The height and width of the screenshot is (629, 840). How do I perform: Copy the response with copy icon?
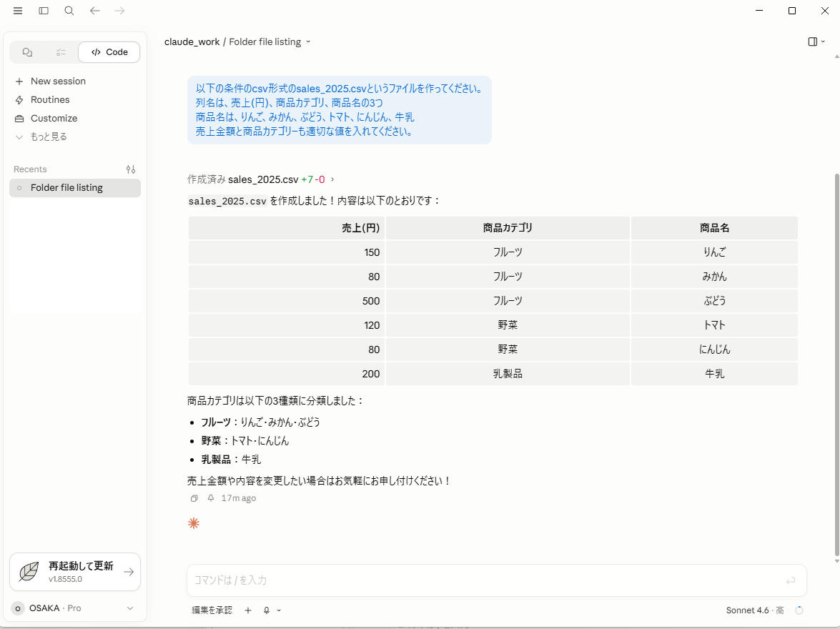point(194,498)
